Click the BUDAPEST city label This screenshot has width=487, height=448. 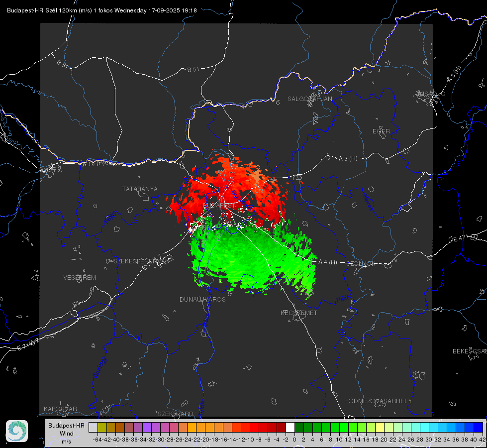219,206
